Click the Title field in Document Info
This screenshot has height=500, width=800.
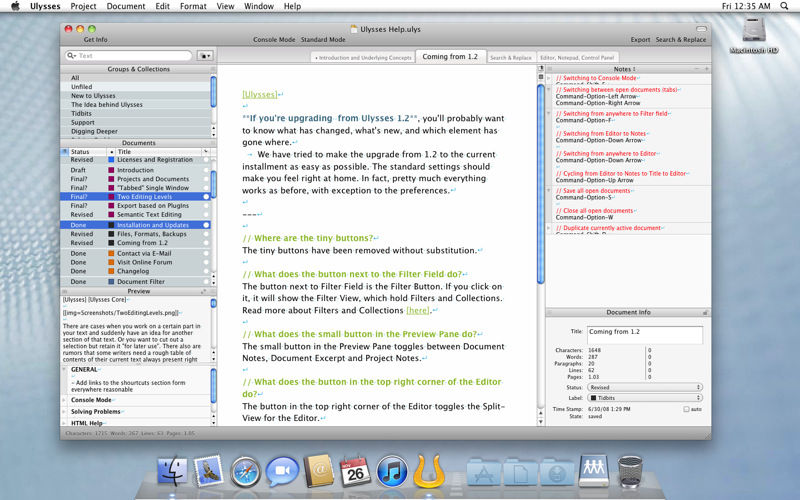(x=645, y=335)
